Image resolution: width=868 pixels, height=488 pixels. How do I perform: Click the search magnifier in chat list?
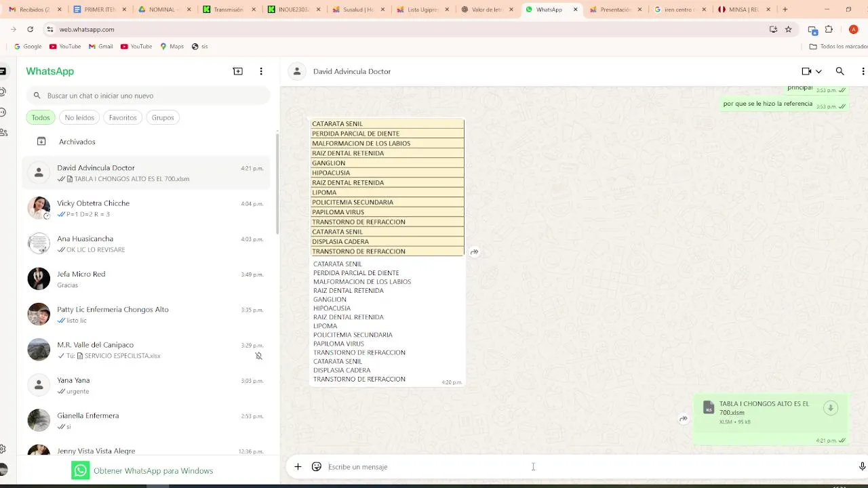pos(37,96)
